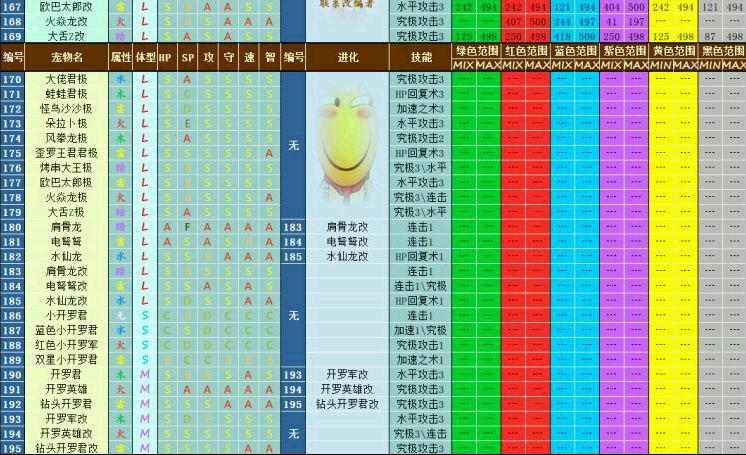
Task: Select pet name 双星小开罗君
Action: [x=67, y=360]
